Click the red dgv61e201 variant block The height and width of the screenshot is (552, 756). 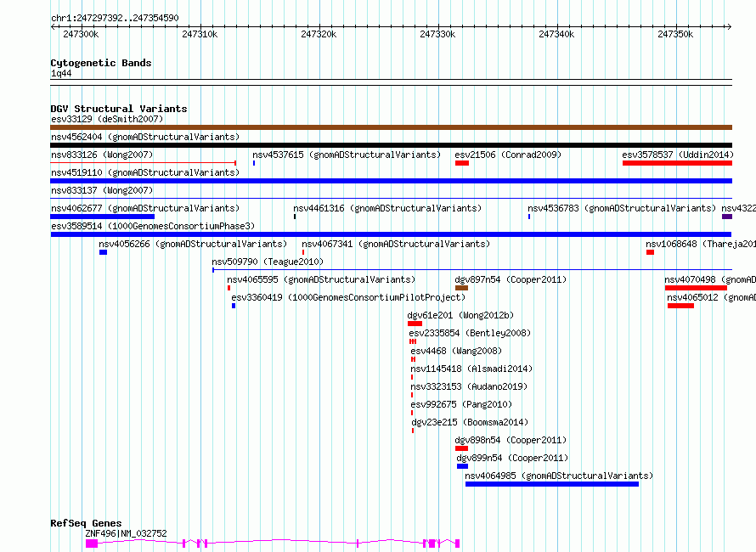(415, 324)
